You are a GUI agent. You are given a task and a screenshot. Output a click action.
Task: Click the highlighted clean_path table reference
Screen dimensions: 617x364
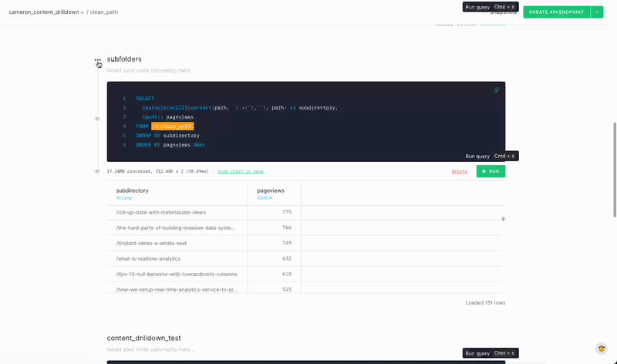click(173, 126)
